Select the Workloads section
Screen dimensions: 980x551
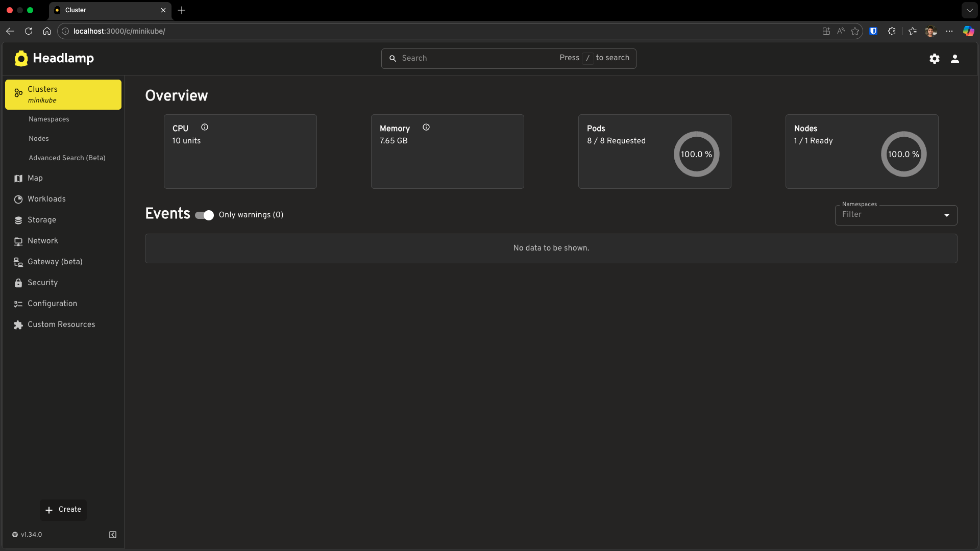point(46,199)
